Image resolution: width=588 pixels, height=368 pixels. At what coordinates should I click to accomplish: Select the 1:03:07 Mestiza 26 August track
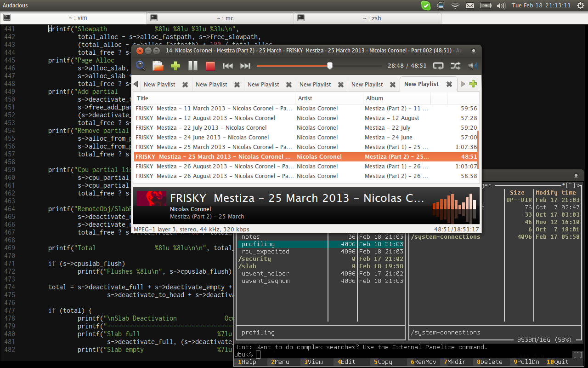point(305,167)
